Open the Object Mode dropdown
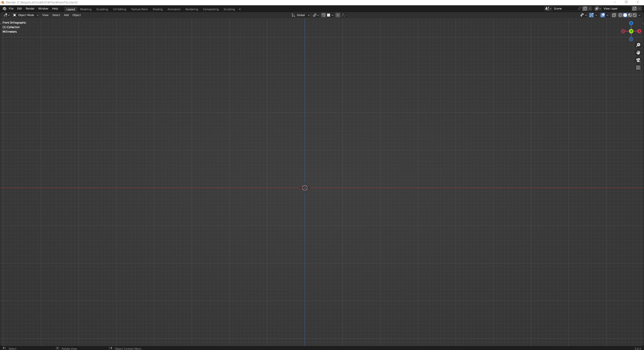The height and width of the screenshot is (350, 644). point(25,15)
